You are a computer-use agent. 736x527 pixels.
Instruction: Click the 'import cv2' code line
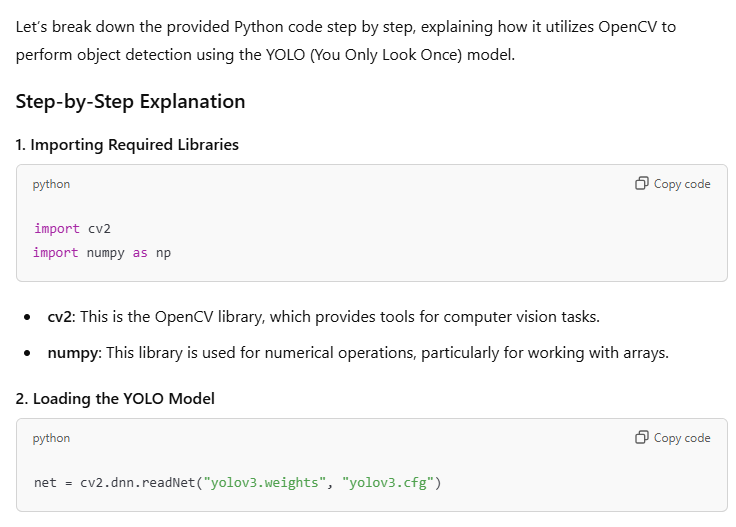(x=72, y=229)
